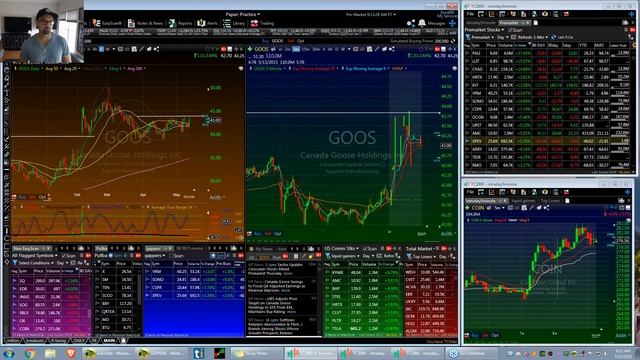The image size is (640, 360).
Task: Open the Alerts toolbar item
Action: 207,23
